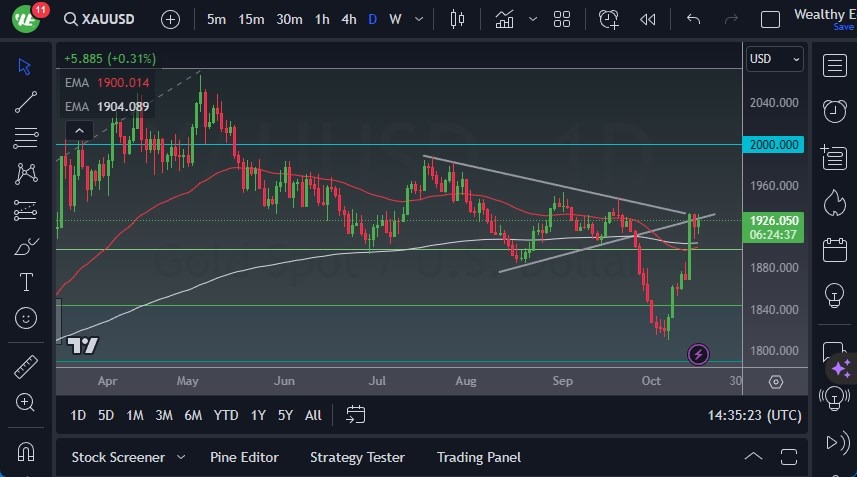Expand the Stock Screener dropdown arrow
The height and width of the screenshot is (477, 857).
coord(181,457)
